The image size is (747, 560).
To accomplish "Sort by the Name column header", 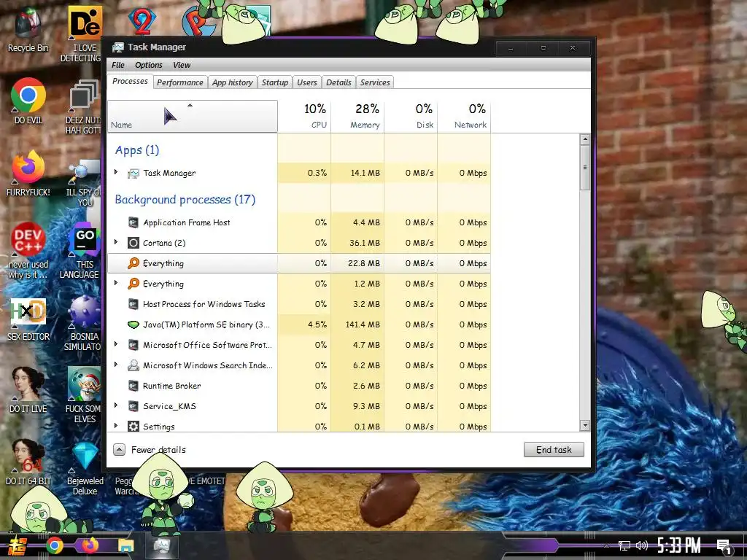I will 193,116.
